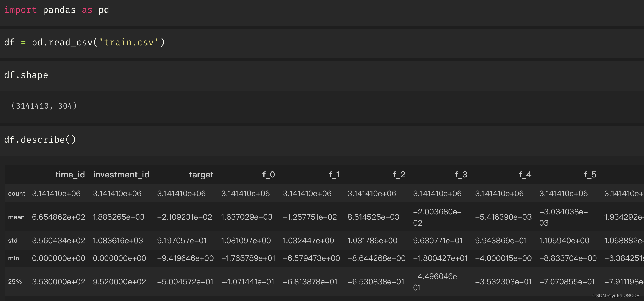Image resolution: width=644 pixels, height=301 pixels.
Task: Click the f_4 column header
Action: [525, 175]
